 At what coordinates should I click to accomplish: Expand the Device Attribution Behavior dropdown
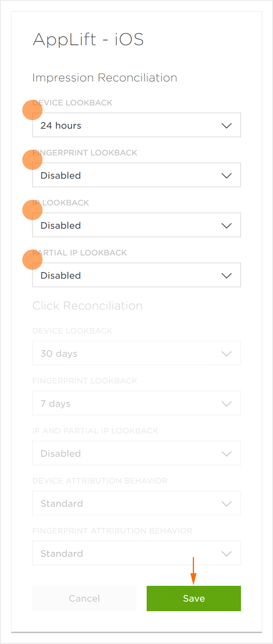click(136, 503)
